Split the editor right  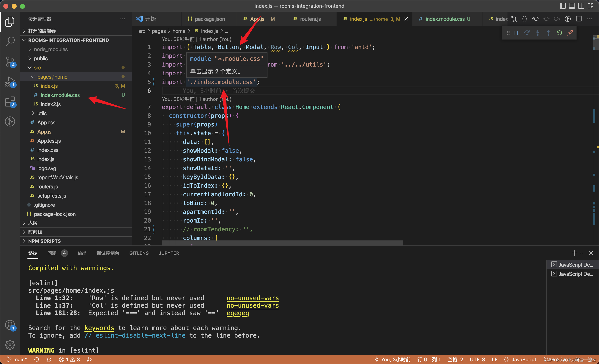pyautogui.click(x=579, y=19)
